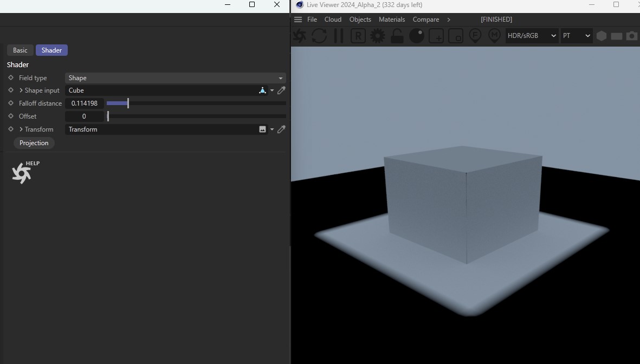
Task: Open Live Viewer hamburger menu
Action: [x=298, y=19]
